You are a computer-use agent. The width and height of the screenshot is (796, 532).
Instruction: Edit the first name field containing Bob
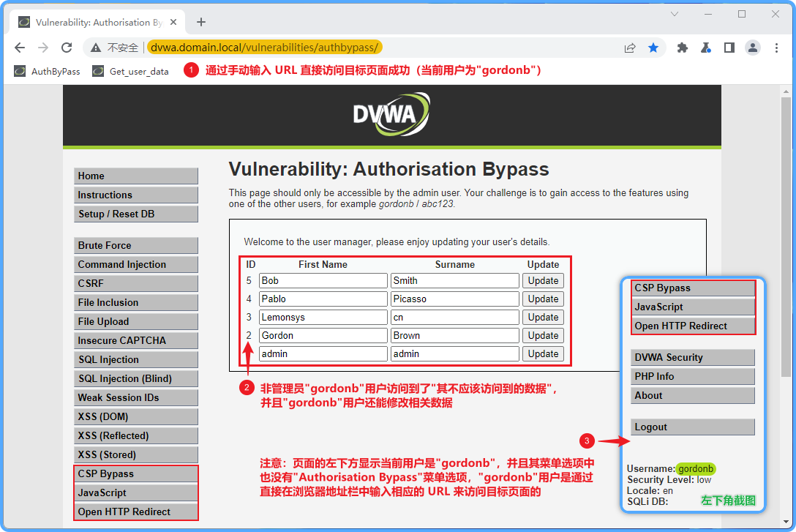pos(323,281)
